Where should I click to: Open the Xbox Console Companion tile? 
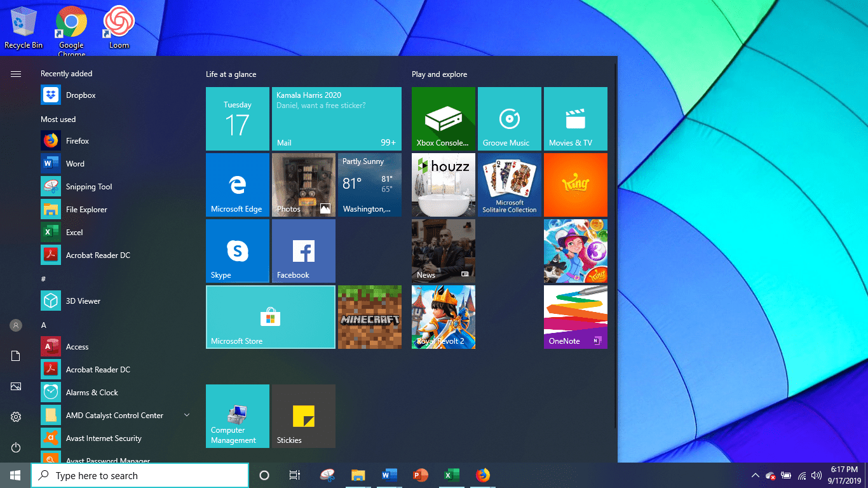pyautogui.click(x=444, y=119)
